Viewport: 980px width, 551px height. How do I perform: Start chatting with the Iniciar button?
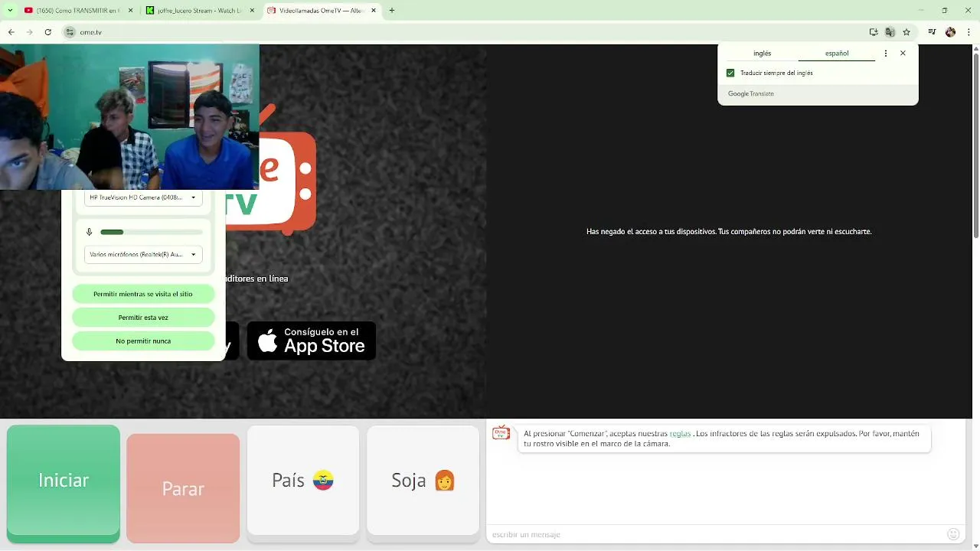point(64,484)
